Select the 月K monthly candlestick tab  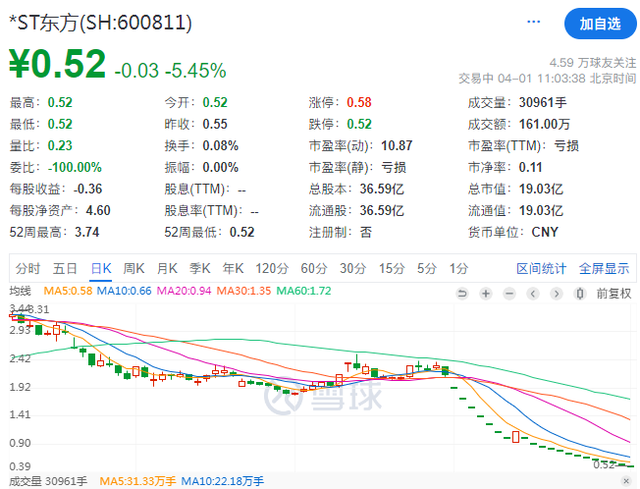pyautogui.click(x=167, y=269)
